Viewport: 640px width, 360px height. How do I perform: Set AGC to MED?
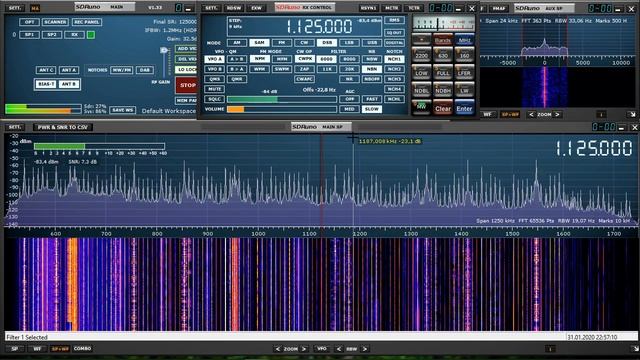tap(349, 109)
